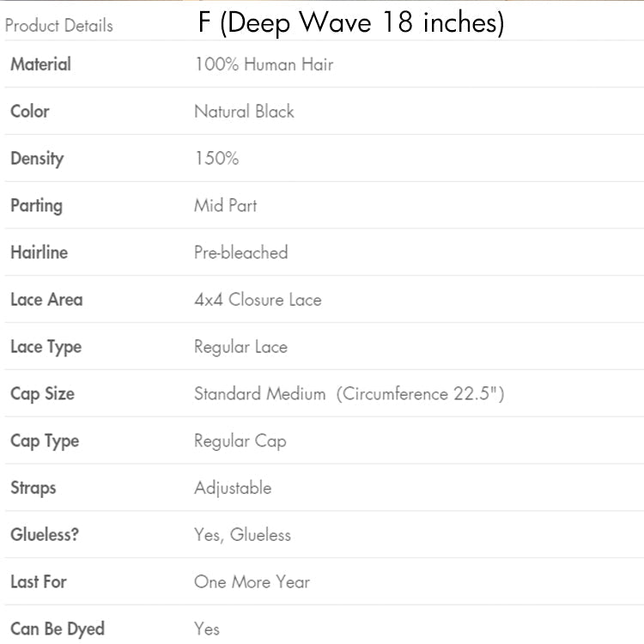Click the Regular Lace value
Viewport: 644px width, 644px height.
(240, 347)
